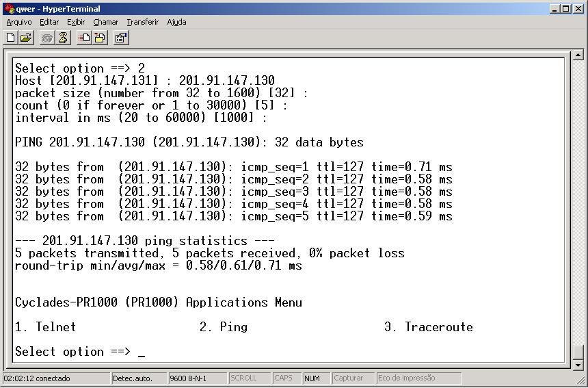Click the 'Select option ==> 2' line
The width and height of the screenshot is (588, 388).
tap(80, 68)
